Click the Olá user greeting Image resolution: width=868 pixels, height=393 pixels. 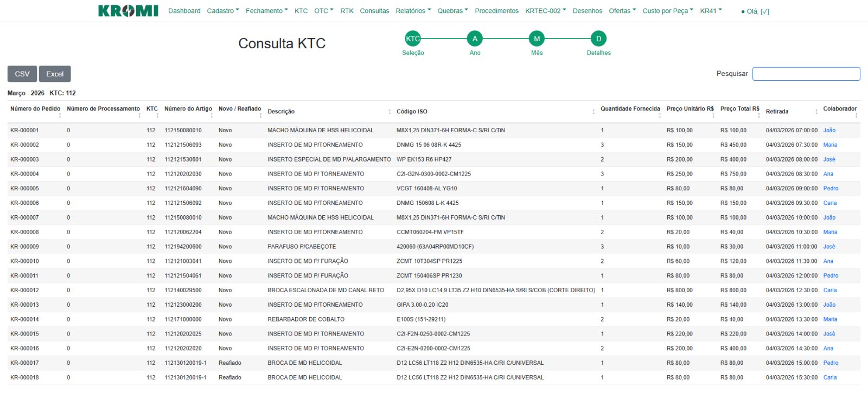(755, 11)
